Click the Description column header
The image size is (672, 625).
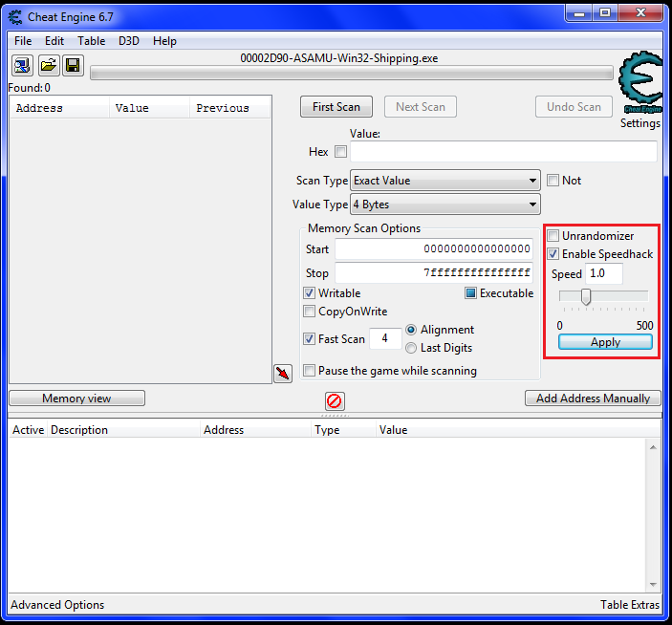(123, 430)
